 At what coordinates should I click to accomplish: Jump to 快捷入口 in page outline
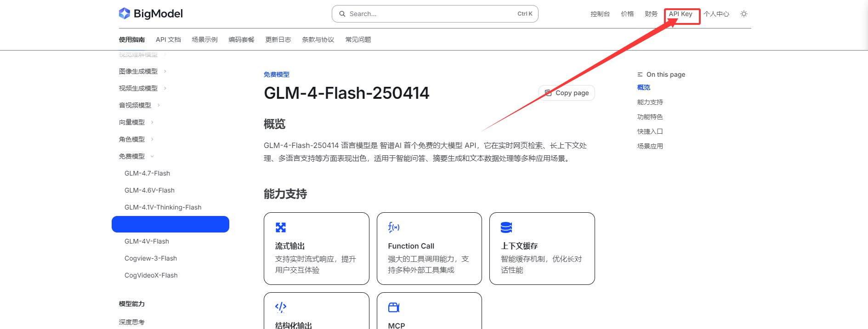click(x=650, y=131)
